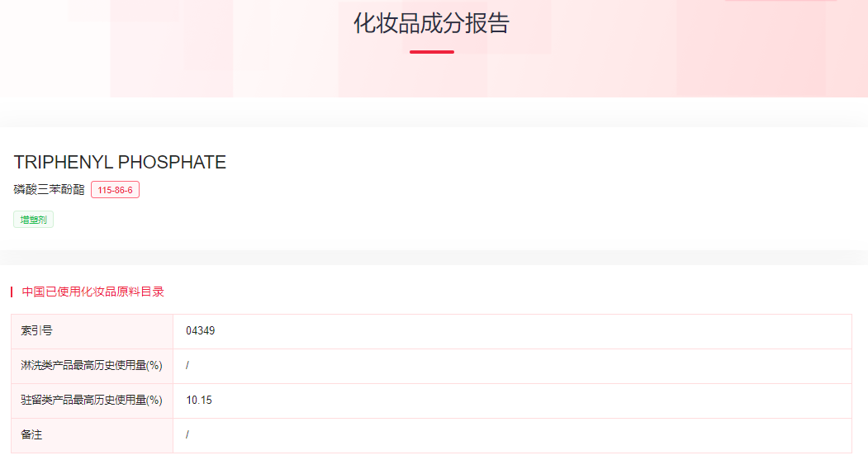Click the 备注 label cell
868x460 pixels.
coord(31,434)
